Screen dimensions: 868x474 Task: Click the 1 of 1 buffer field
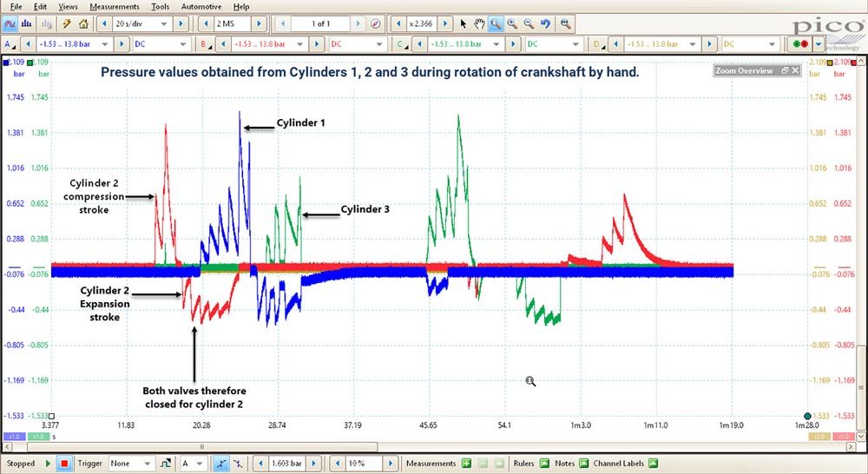tap(320, 23)
